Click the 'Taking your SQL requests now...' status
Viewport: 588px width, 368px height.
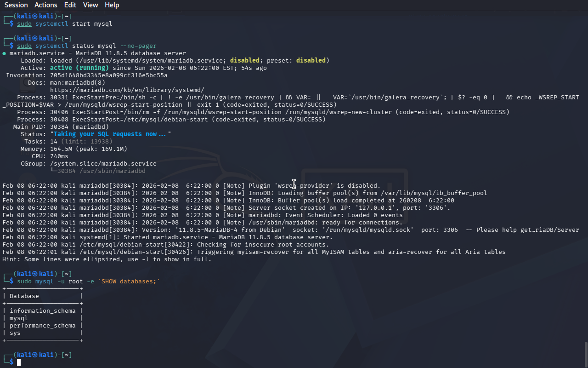tap(110, 134)
